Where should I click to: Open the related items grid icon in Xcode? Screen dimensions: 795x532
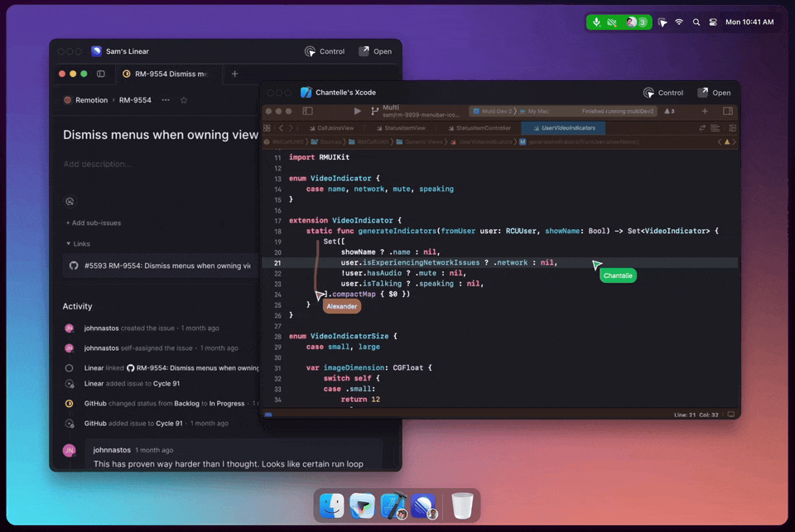(267, 128)
